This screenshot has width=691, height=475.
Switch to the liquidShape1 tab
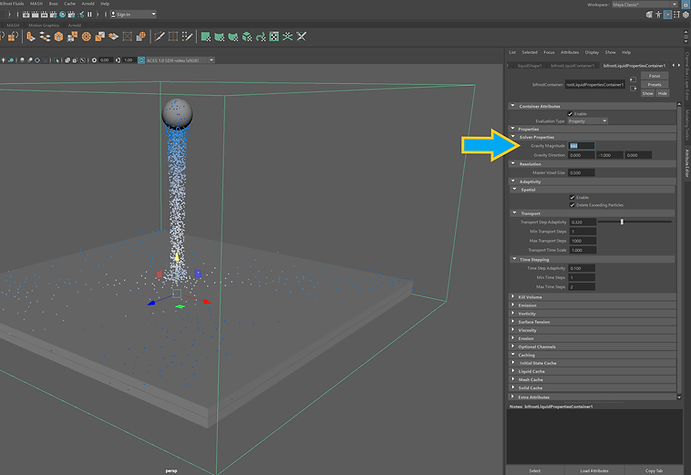(x=529, y=66)
